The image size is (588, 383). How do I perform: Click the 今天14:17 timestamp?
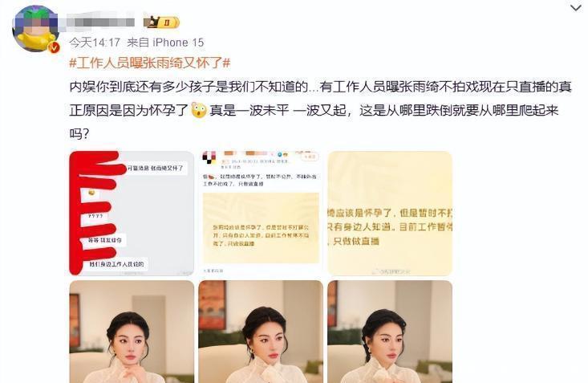tap(95, 43)
